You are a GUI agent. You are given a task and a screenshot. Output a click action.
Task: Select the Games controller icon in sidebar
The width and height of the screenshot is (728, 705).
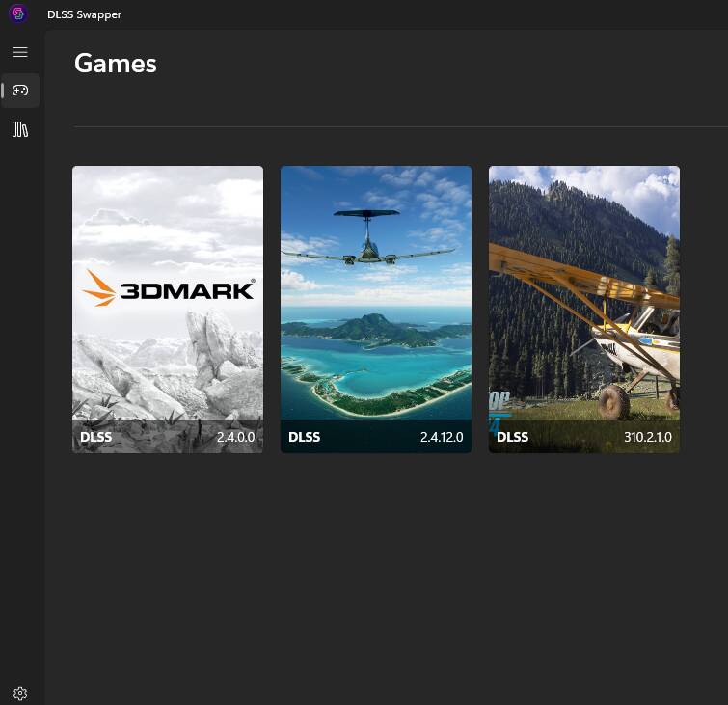(20, 90)
